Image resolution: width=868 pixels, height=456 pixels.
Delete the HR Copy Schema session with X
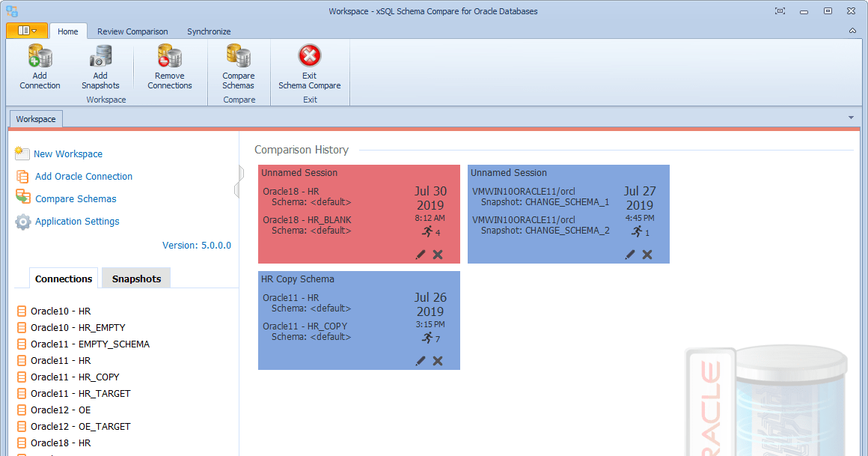tap(438, 361)
